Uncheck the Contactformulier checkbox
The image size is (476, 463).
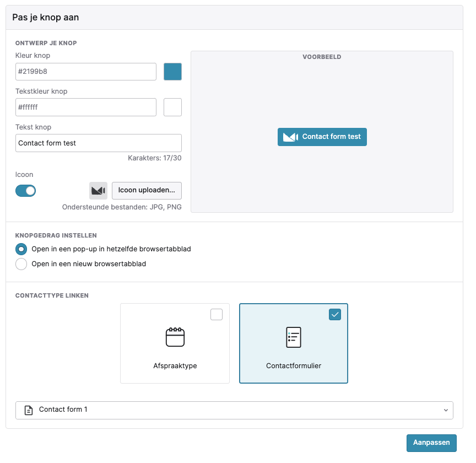click(335, 314)
